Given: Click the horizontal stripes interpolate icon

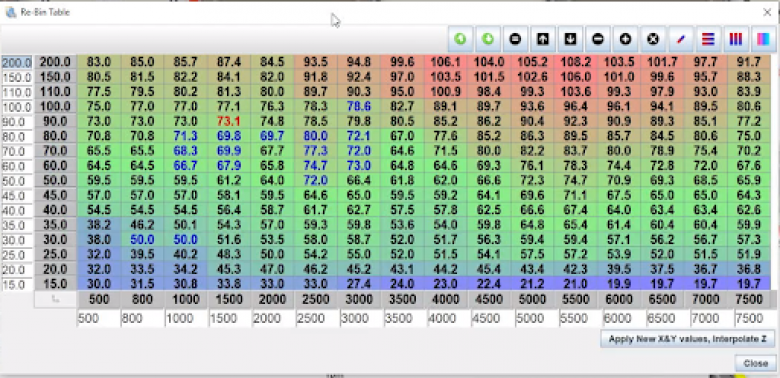Looking at the screenshot, I should (708, 39).
